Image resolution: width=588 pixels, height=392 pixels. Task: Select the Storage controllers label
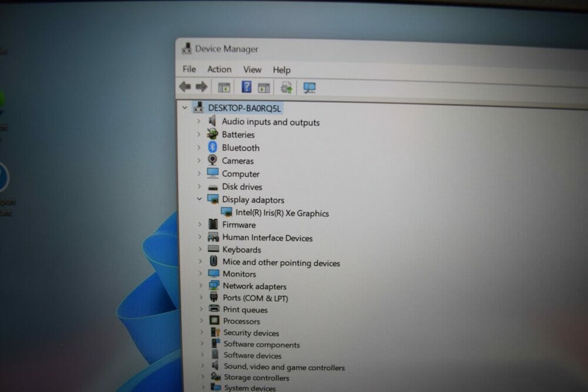[256, 378]
